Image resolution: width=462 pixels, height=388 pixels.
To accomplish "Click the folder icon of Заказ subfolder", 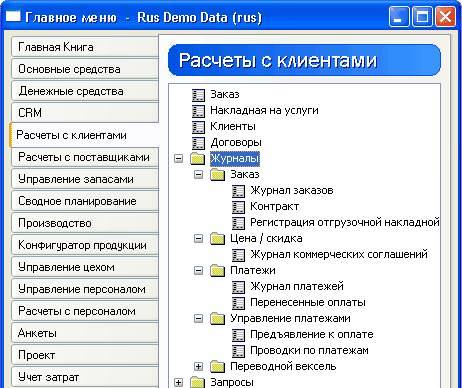I will (x=218, y=174).
